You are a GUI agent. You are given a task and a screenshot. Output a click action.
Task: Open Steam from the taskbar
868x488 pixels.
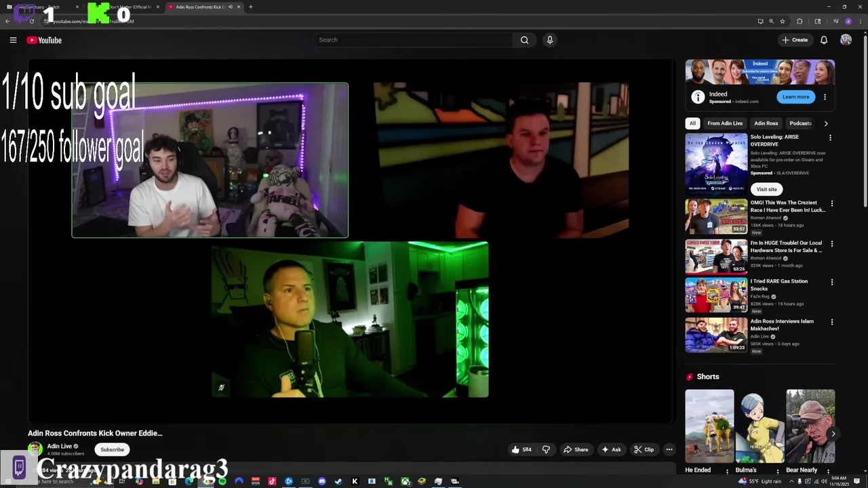click(x=338, y=481)
